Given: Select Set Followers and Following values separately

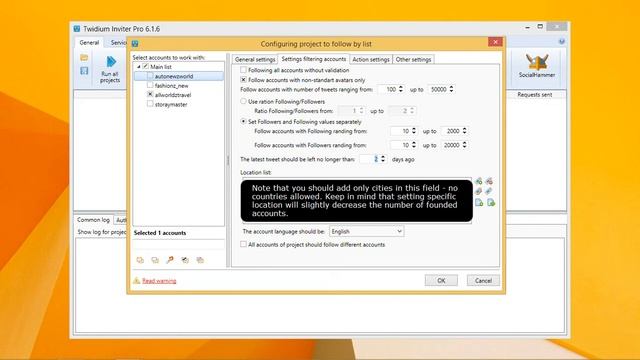Looking at the screenshot, I should coord(243,122).
